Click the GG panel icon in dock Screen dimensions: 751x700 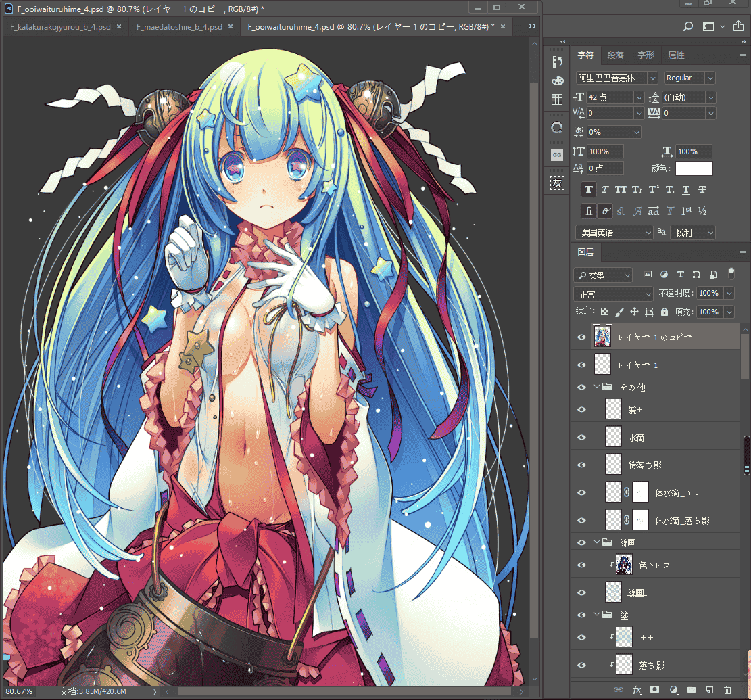click(557, 155)
